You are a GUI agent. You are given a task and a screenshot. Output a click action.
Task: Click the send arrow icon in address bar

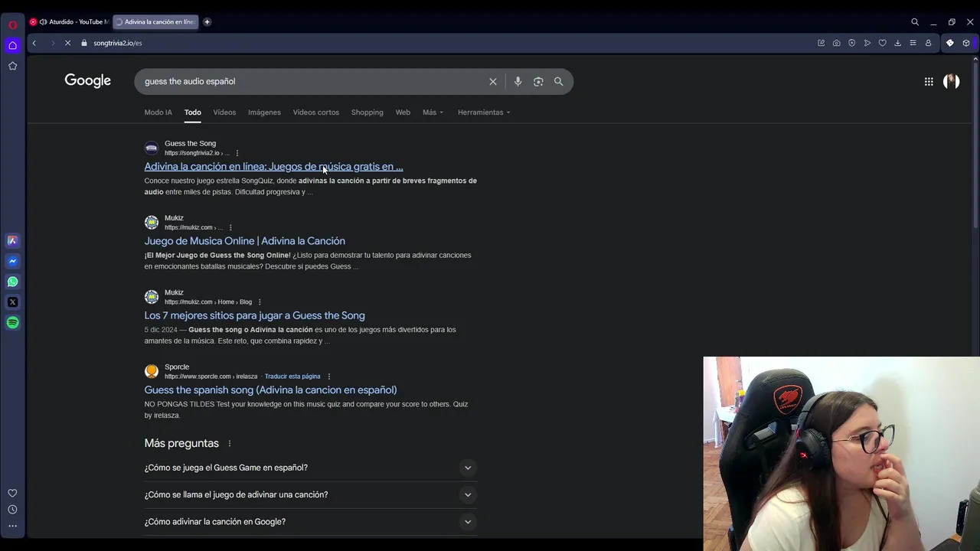point(867,43)
